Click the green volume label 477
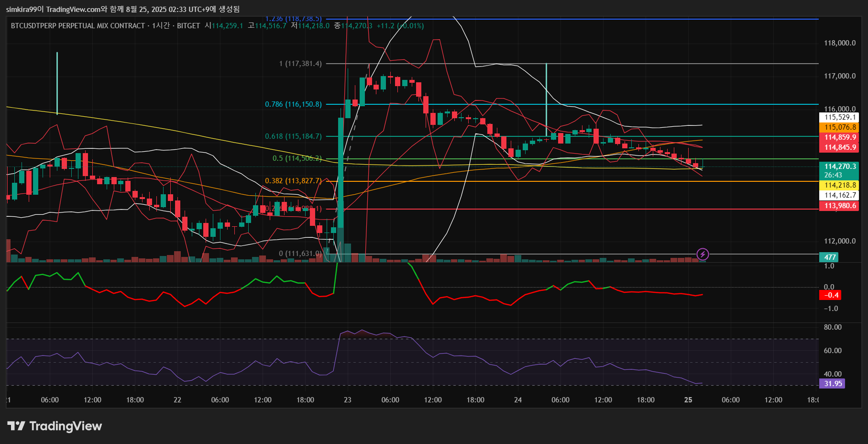The height and width of the screenshot is (444, 868). coord(830,257)
